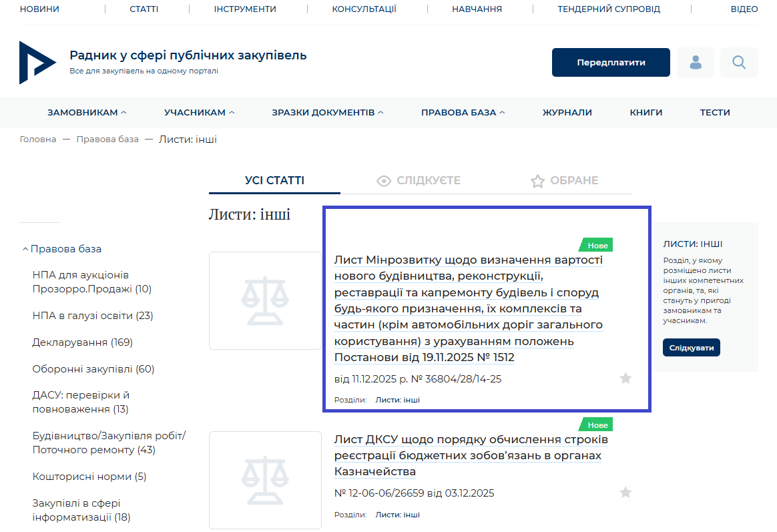Expand the Замовникам dropdown menu
The width and height of the screenshot is (777, 532).
click(x=87, y=113)
